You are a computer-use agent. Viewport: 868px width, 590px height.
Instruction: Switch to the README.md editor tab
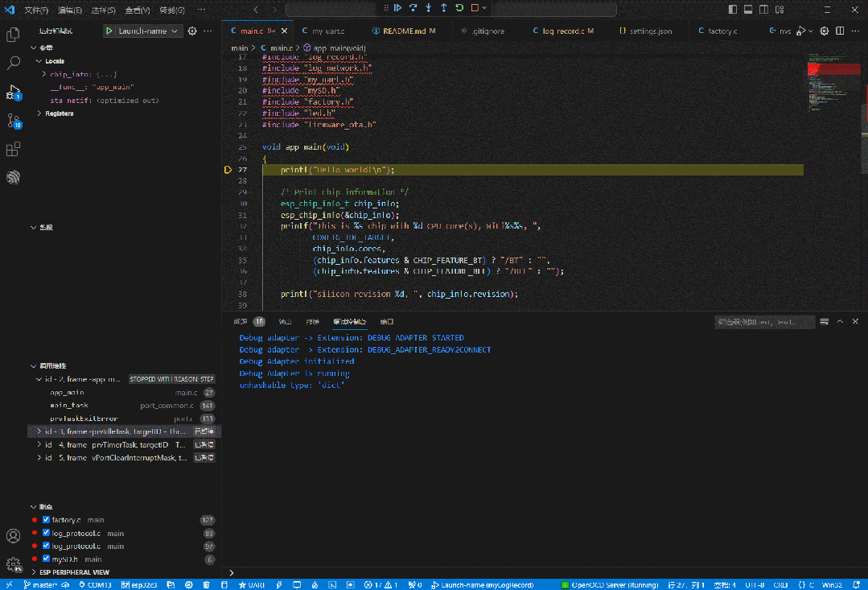(x=402, y=31)
